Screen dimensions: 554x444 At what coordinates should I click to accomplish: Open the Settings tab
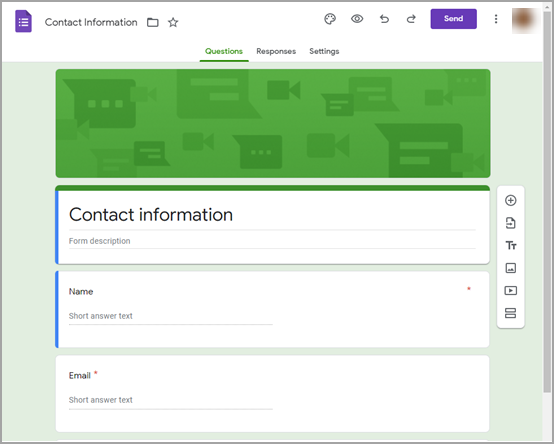(324, 51)
